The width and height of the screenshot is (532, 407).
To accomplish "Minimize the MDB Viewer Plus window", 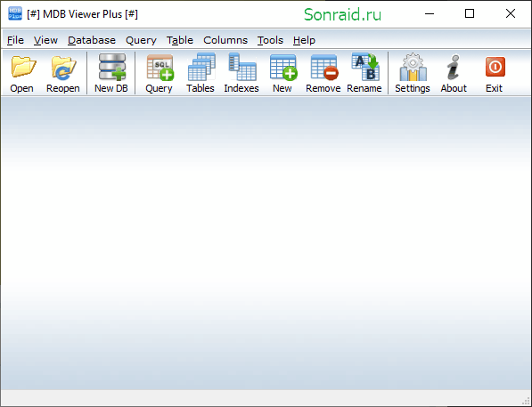I will 430,14.
